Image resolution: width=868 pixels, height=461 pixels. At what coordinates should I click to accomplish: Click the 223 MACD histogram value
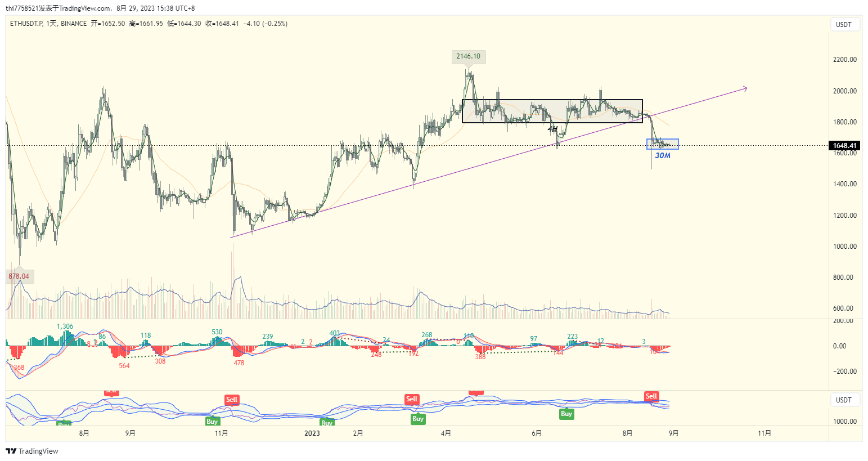573,337
